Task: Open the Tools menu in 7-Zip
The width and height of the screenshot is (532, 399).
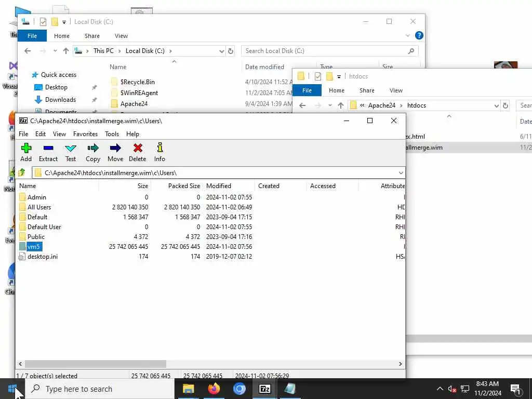Action: [x=112, y=134]
